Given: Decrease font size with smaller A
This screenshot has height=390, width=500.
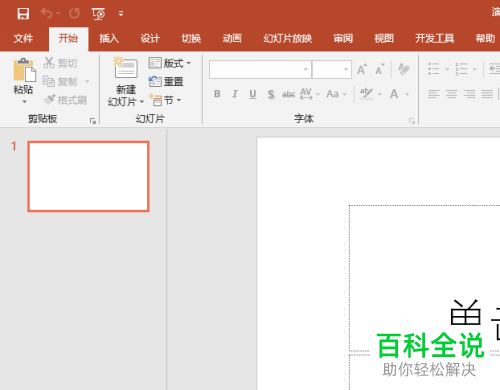Looking at the screenshot, I should click(x=380, y=69).
